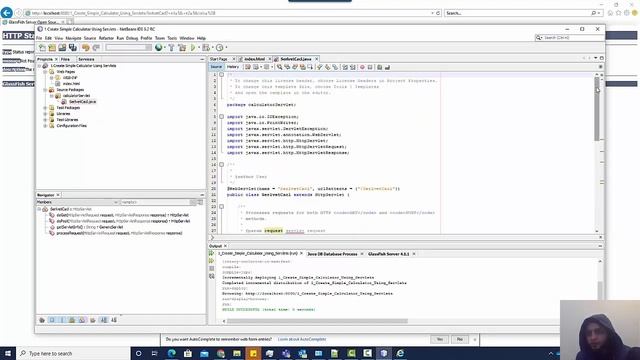Click the Find Selection magnifier icon in editor toolbar
640x360 pixels.
(x=280, y=67)
